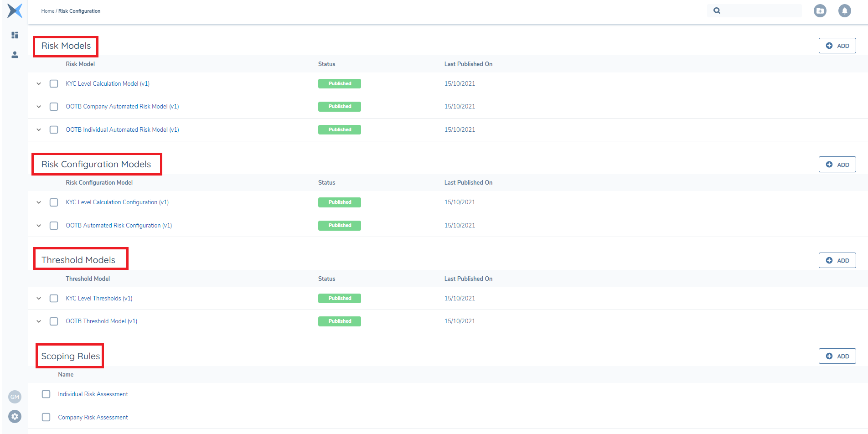Viewport: 868px width, 434px height.
Task: Expand OOTB Company Automated Risk Model row
Action: click(39, 107)
